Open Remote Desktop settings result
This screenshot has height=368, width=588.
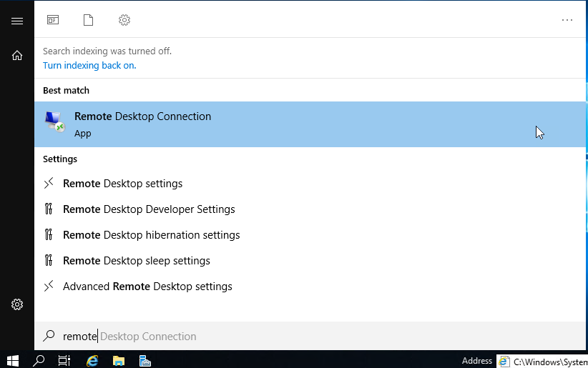[x=122, y=184]
